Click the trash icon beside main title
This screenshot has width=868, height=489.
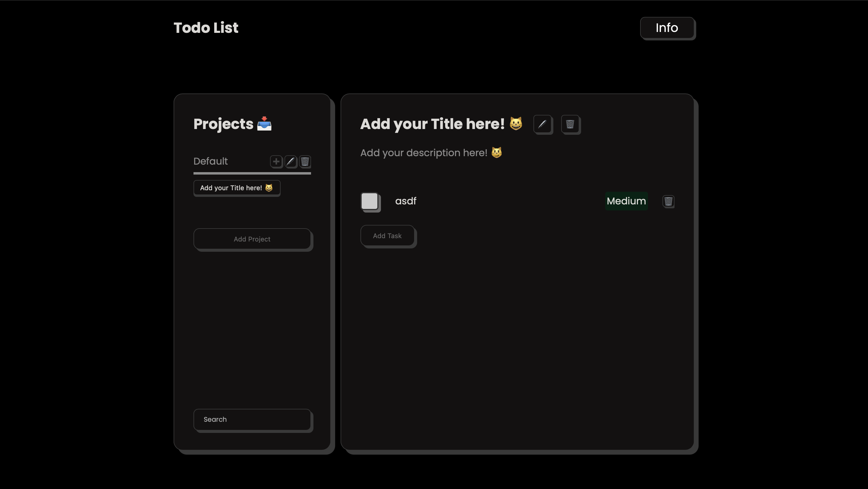(570, 124)
